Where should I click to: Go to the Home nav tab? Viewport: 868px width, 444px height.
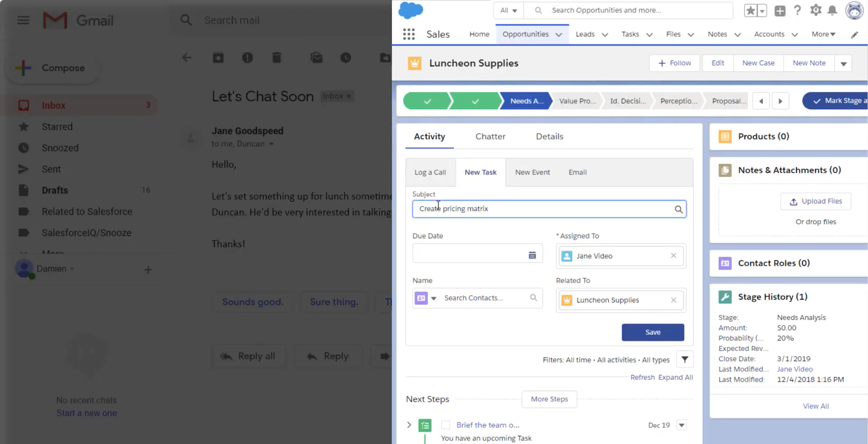point(479,34)
